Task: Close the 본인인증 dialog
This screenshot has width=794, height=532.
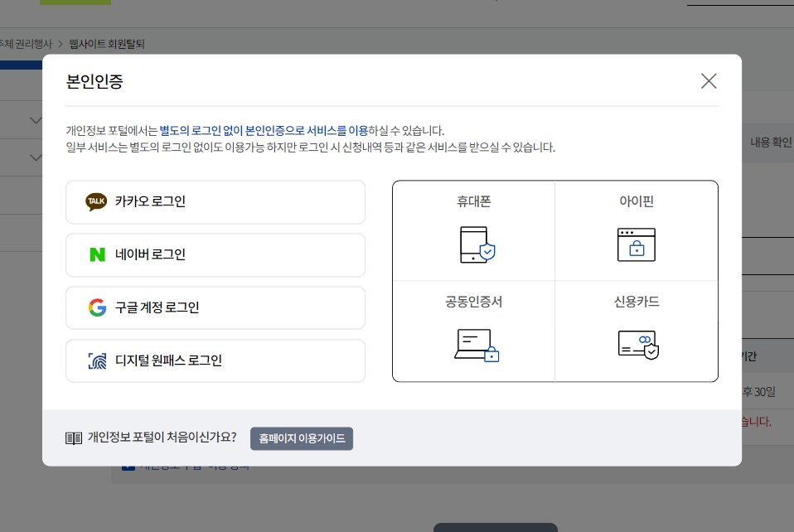Action: point(709,81)
